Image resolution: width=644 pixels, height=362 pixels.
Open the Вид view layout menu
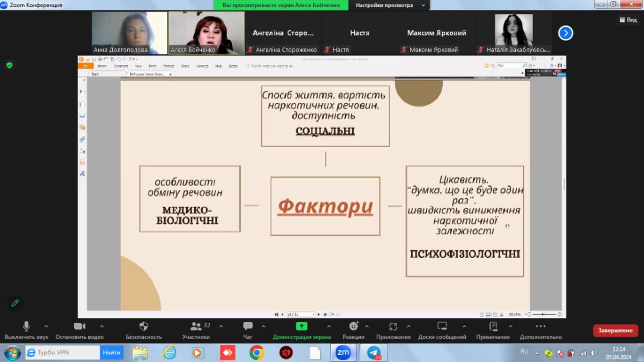point(627,19)
